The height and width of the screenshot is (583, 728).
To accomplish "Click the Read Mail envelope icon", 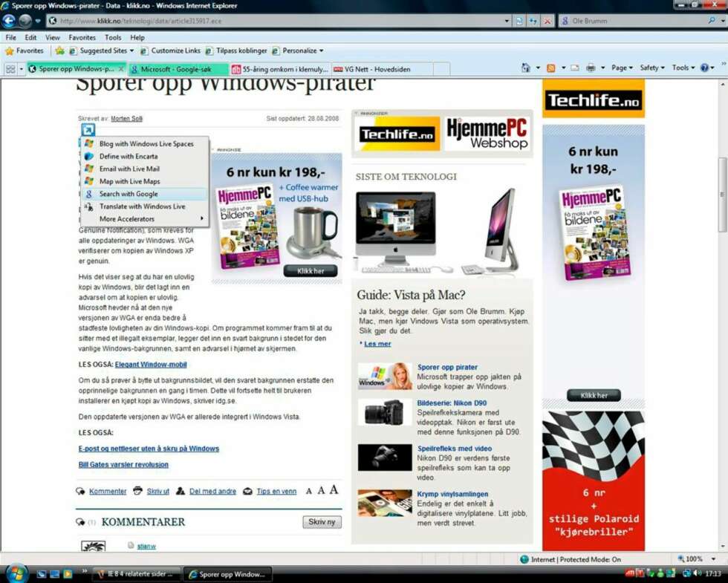I will [575, 68].
